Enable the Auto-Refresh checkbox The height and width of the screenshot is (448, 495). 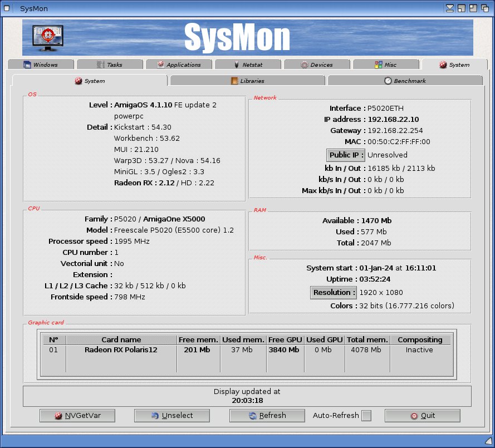click(366, 416)
